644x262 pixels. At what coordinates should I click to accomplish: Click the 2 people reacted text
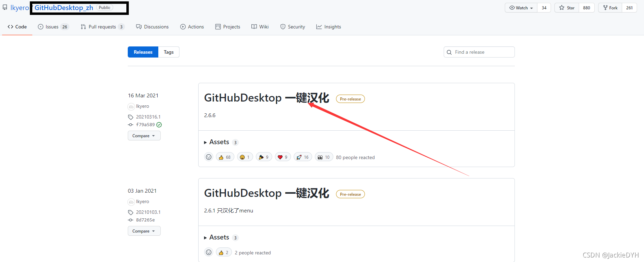253,253
